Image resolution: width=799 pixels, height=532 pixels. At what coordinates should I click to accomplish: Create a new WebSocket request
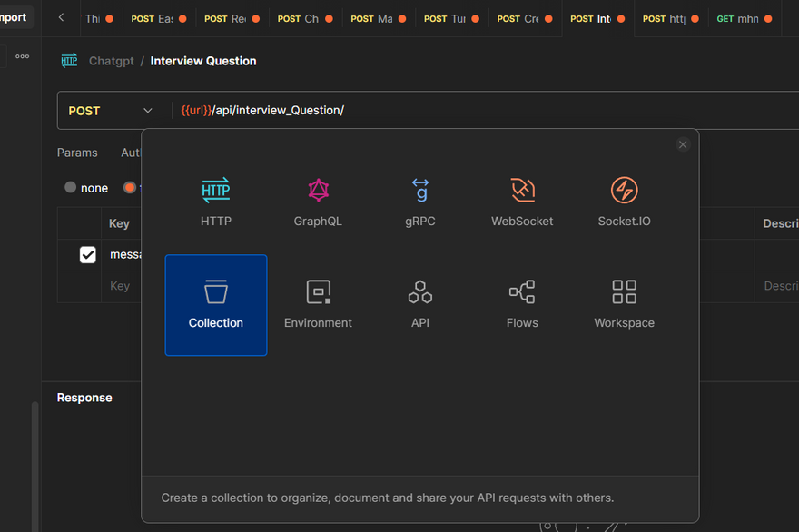pyautogui.click(x=522, y=202)
